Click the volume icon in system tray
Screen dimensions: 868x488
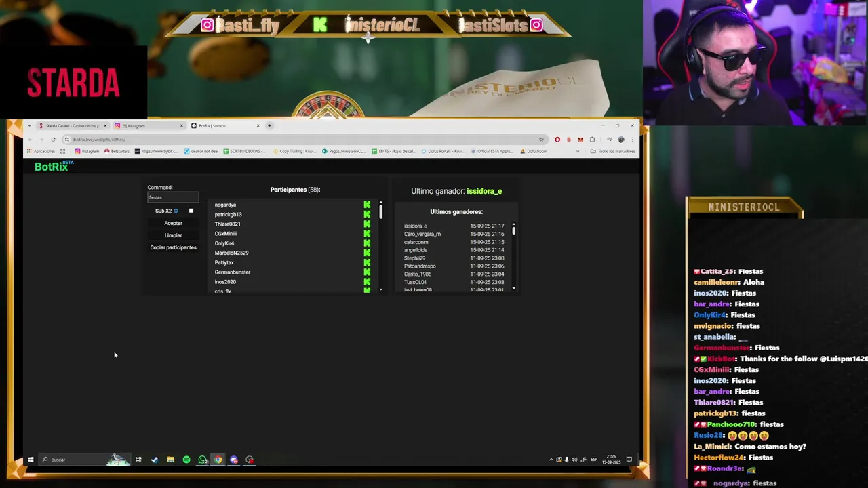[574, 460]
